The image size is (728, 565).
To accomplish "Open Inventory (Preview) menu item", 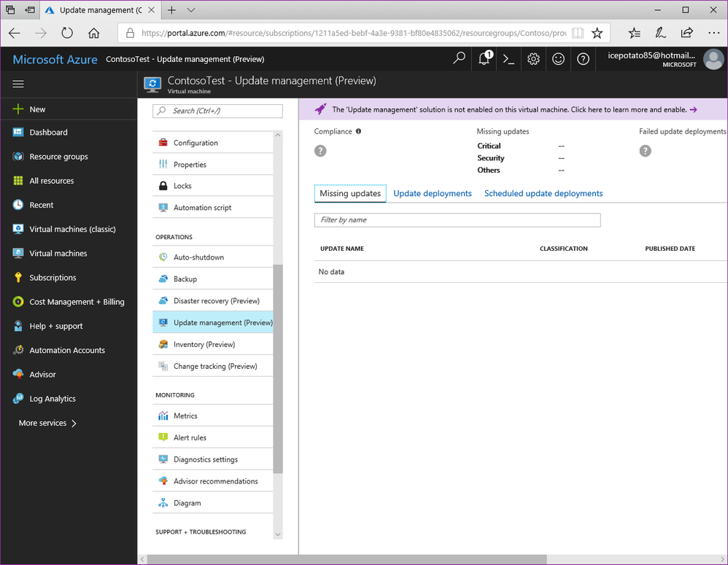I will (213, 344).
